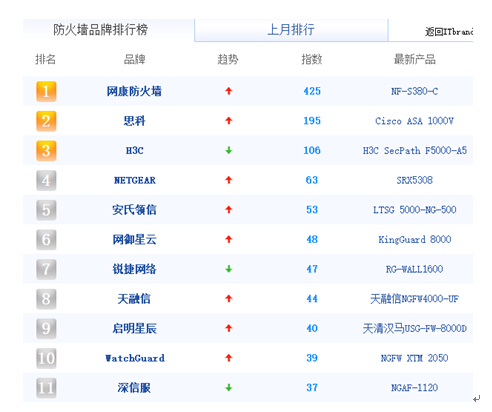Click the gray rank 5 badge
The width and height of the screenshot is (492, 412).
pyautogui.click(x=46, y=210)
